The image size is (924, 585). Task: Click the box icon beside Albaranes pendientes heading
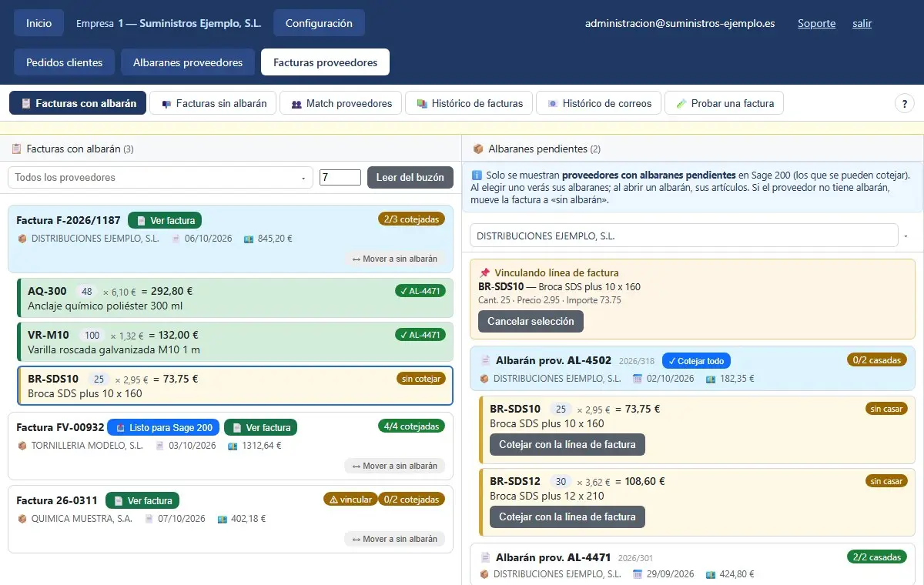click(478, 149)
